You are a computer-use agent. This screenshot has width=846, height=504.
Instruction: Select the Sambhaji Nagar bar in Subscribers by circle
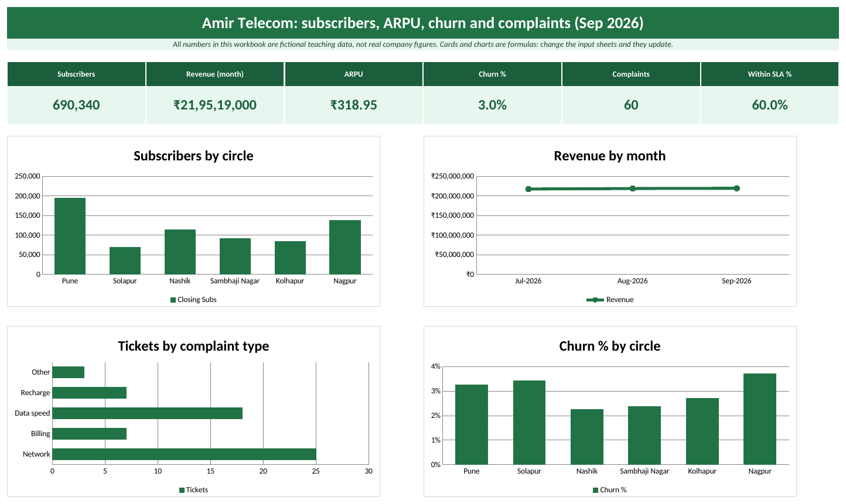(235, 256)
